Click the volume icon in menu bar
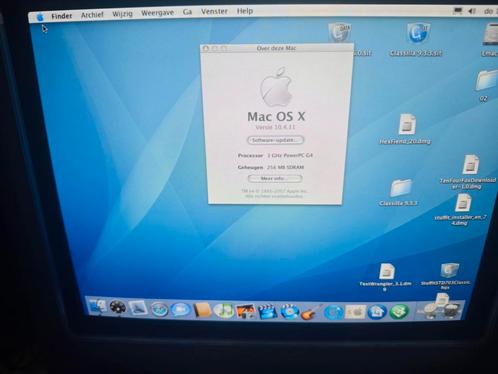Viewport: 498px width, 374px height. (x=472, y=11)
